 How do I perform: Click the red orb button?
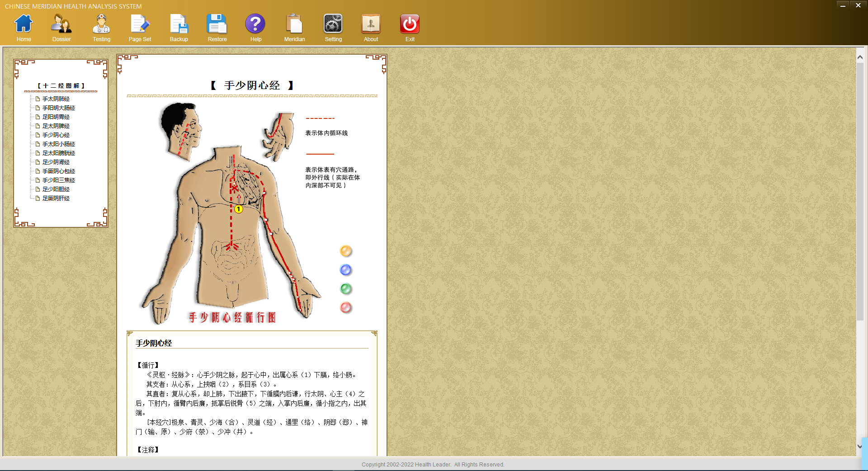click(x=346, y=308)
